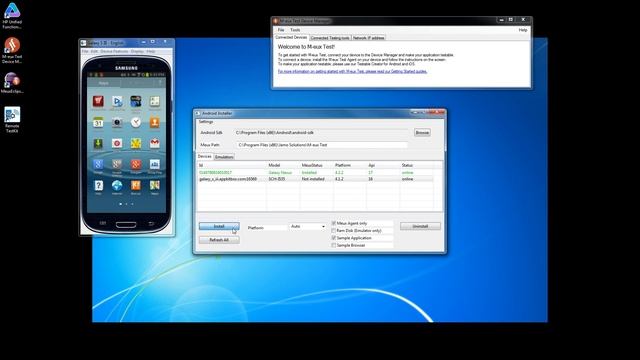Tap the green downloads arrow app on phone

coord(98,143)
